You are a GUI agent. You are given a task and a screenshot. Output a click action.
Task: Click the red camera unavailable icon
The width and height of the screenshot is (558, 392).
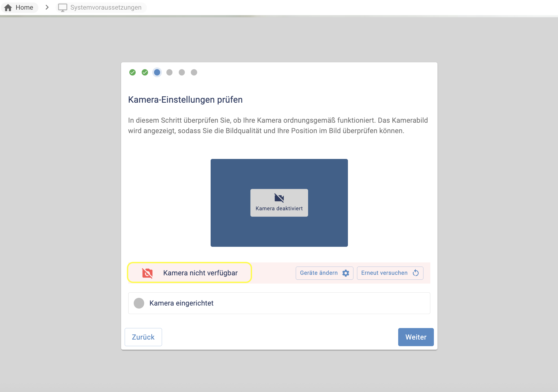(x=147, y=273)
